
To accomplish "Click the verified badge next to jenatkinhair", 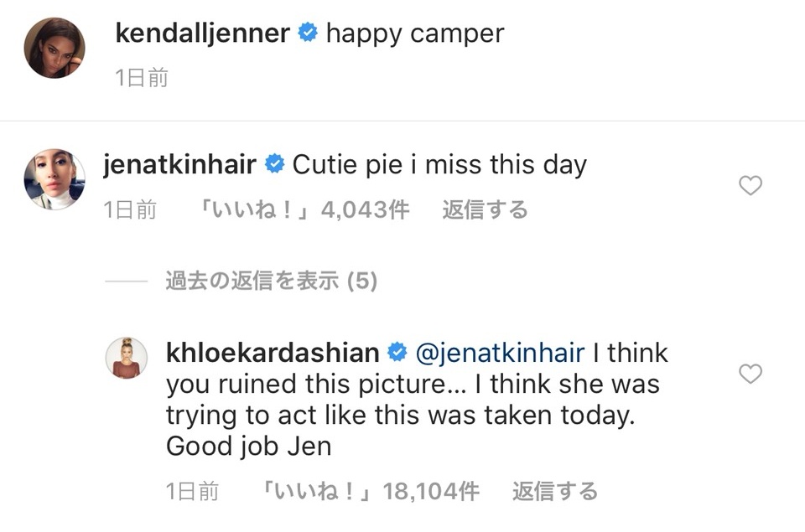I will [x=273, y=164].
